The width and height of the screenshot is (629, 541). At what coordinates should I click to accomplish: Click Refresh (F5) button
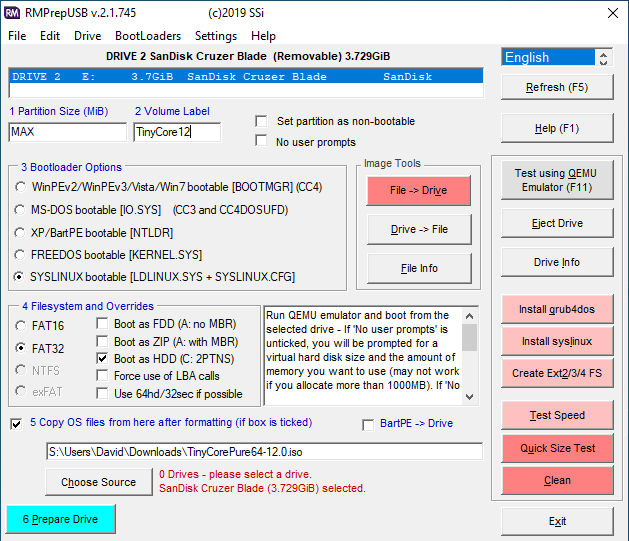[x=557, y=87]
